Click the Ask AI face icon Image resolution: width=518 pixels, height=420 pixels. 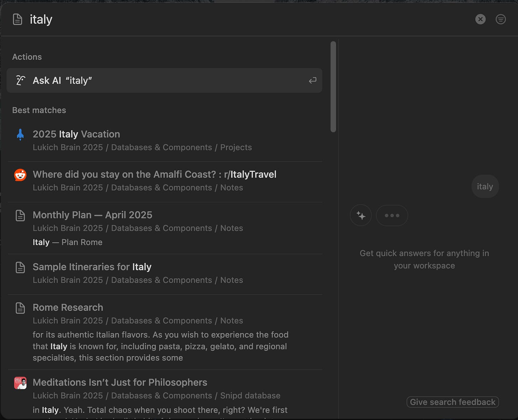(x=21, y=80)
